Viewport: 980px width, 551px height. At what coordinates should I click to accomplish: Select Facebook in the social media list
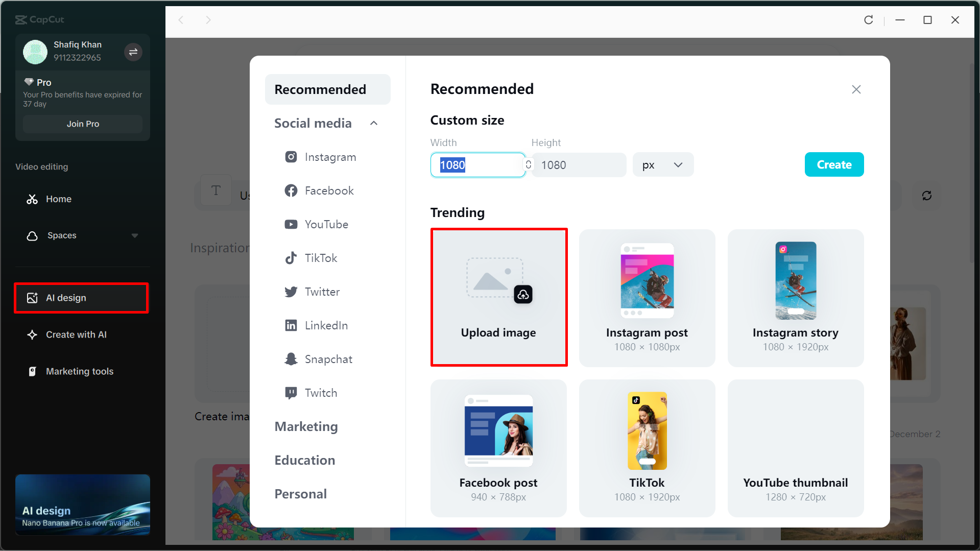329,190
